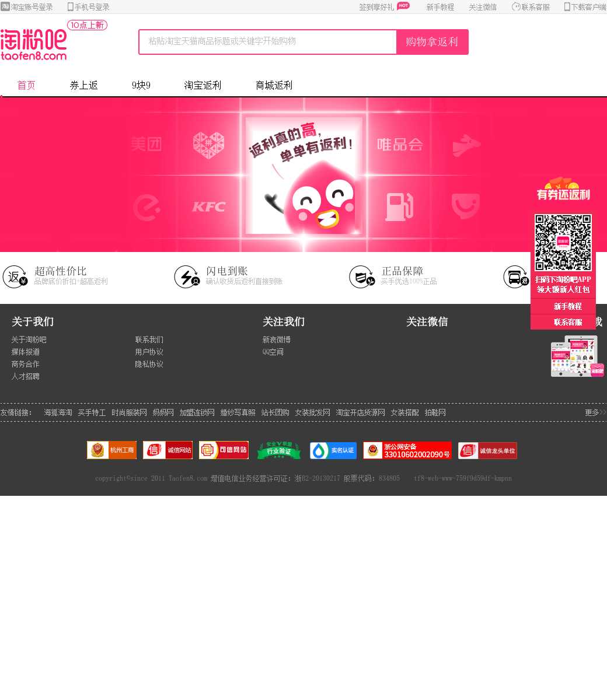Open the 商城返利 tab
Image resolution: width=607 pixels, height=700 pixels.
coord(274,85)
